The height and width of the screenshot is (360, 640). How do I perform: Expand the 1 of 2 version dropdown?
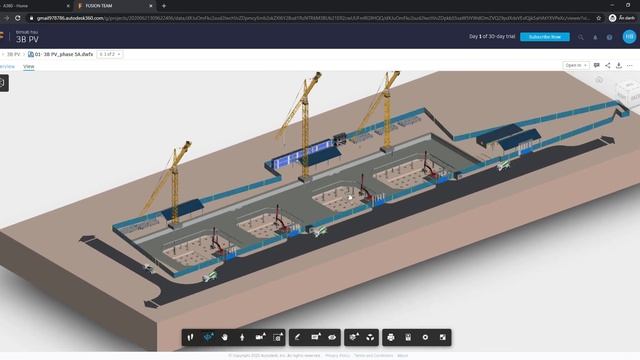coord(110,54)
